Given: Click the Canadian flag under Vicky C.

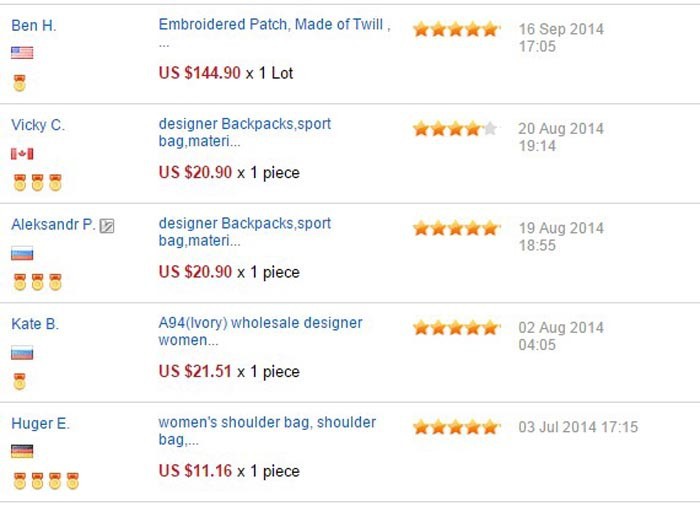Looking at the screenshot, I should (x=22, y=153).
